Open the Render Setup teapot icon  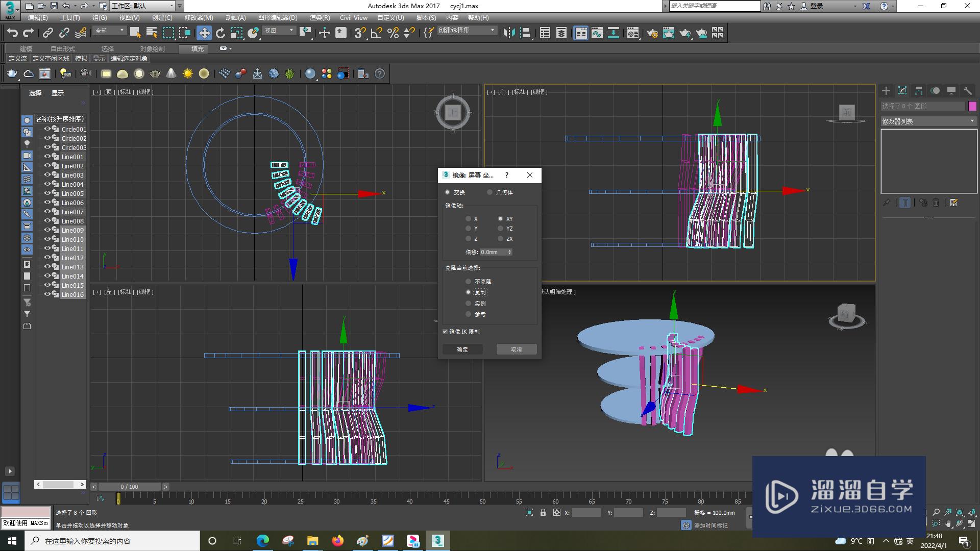click(x=652, y=33)
